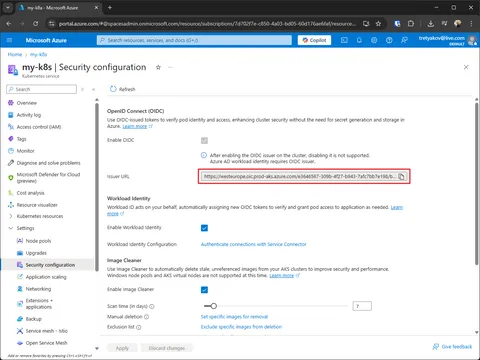The image size is (480, 360).
Task: Open the Help question mark icon
Action: point(389,40)
